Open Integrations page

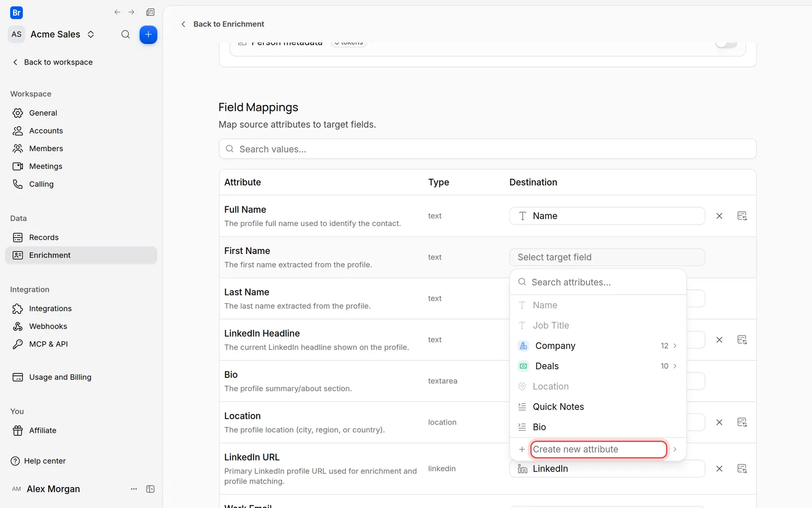(81, 308)
